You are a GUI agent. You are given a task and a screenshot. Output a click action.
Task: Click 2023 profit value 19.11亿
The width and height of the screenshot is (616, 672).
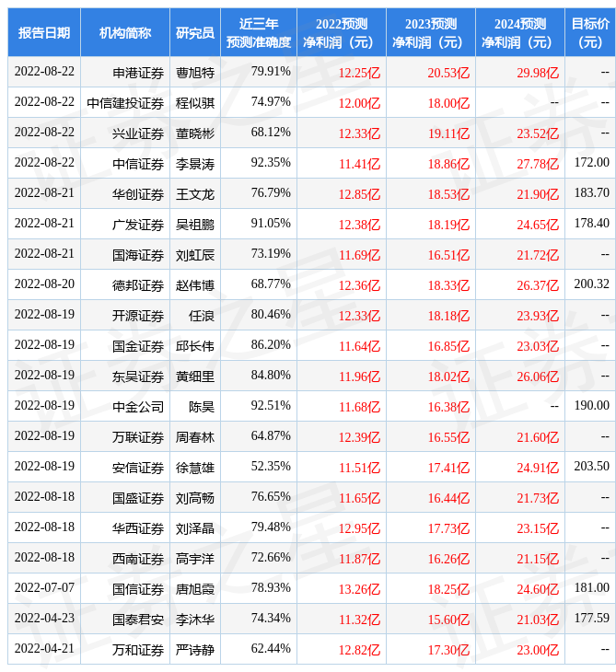tap(448, 133)
